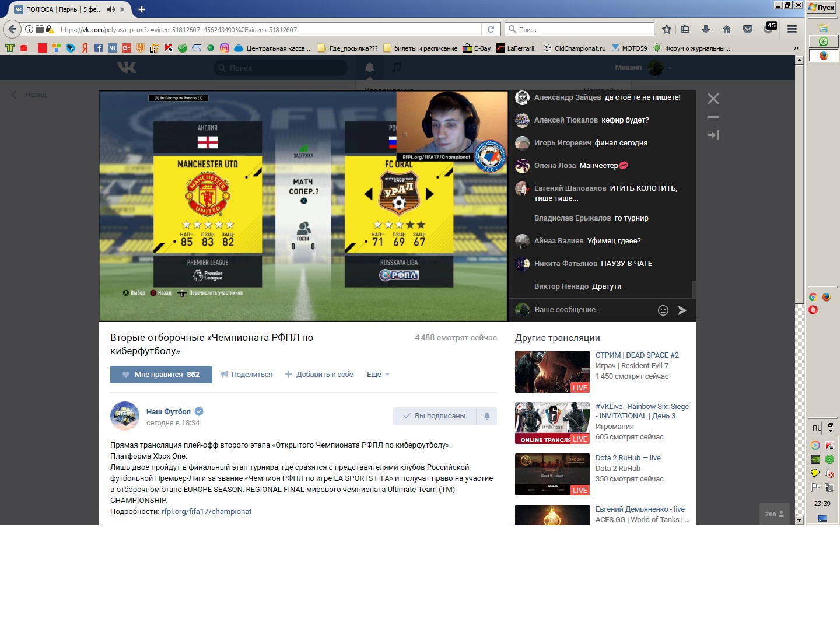The height and width of the screenshot is (636, 840).
Task: Minimize the video player overlay
Action: click(713, 117)
